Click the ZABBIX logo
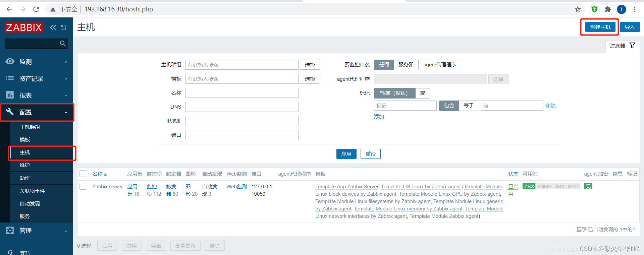The width and height of the screenshot is (644, 255). [24, 27]
